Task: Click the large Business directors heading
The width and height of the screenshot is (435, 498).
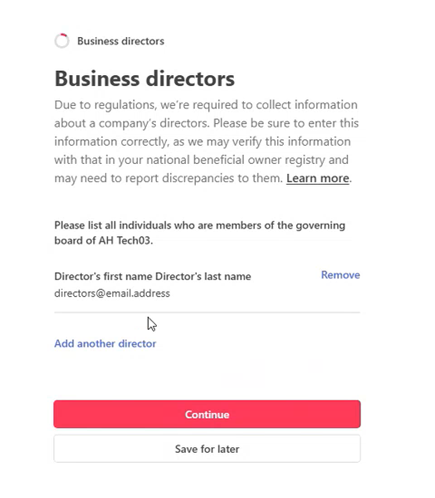Action: click(145, 79)
